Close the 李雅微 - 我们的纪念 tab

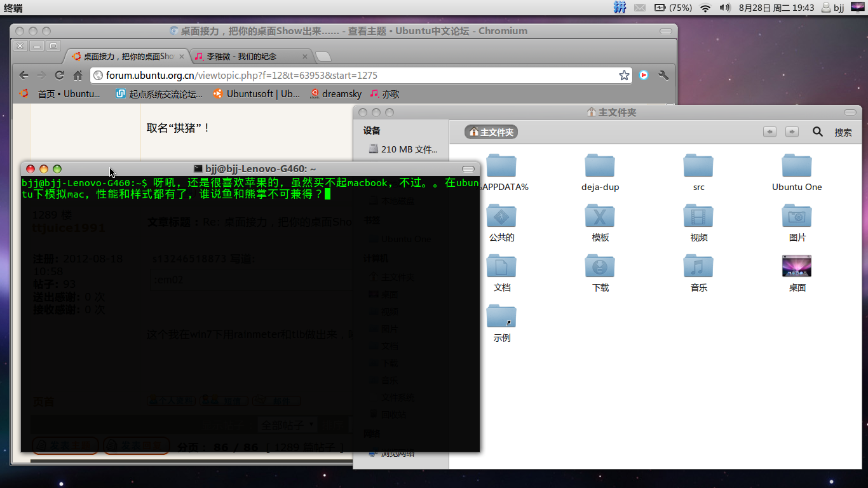[x=304, y=56]
